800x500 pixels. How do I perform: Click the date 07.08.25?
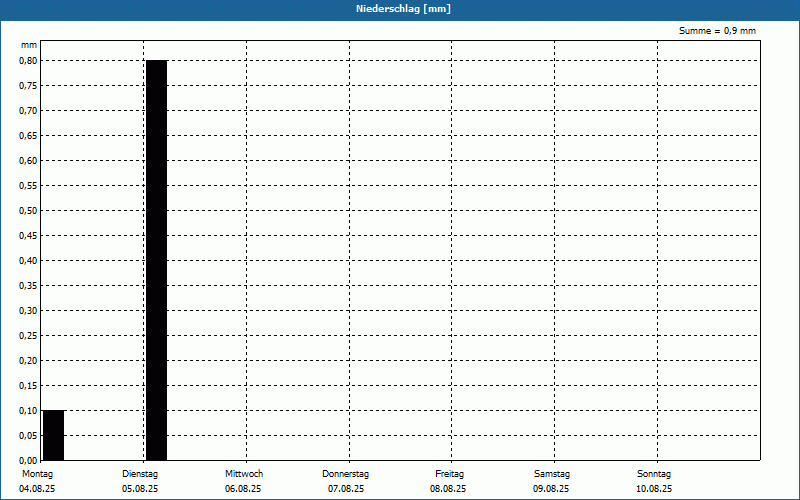click(346, 489)
